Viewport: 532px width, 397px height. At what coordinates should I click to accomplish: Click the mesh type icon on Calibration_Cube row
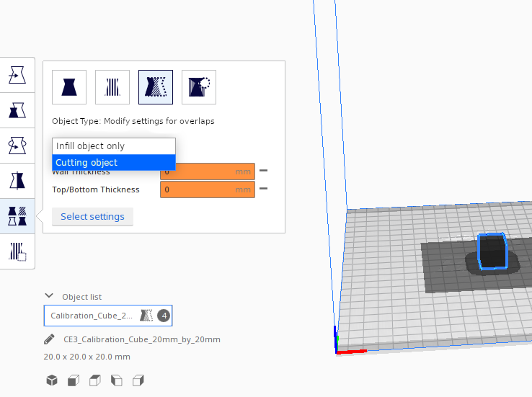point(146,316)
